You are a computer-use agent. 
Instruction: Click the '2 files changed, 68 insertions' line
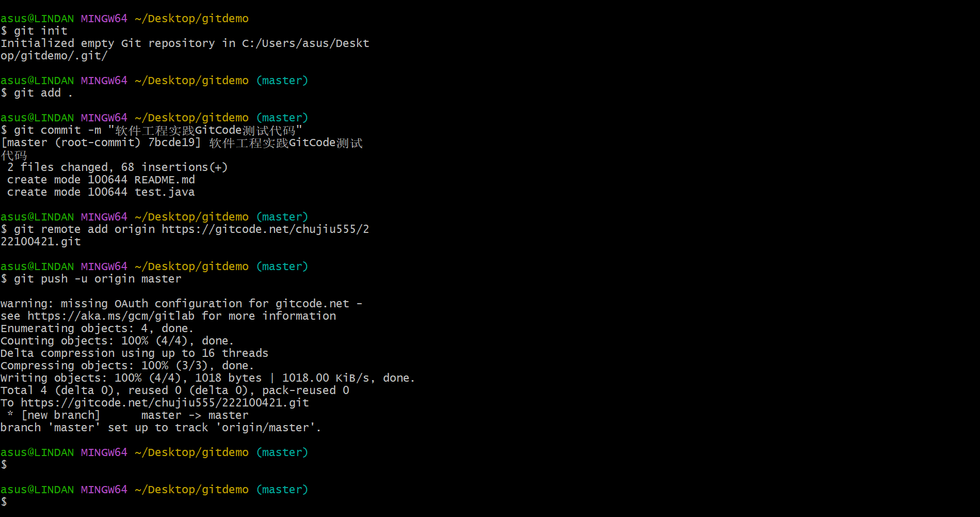117,167
